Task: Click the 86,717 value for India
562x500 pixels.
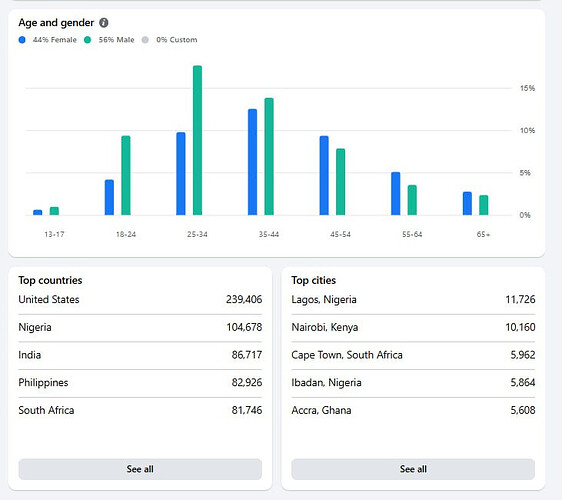Action: point(247,355)
